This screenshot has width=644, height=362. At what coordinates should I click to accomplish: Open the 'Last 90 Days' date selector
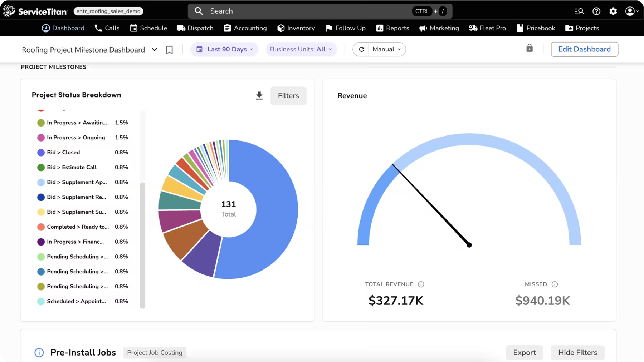click(x=224, y=49)
